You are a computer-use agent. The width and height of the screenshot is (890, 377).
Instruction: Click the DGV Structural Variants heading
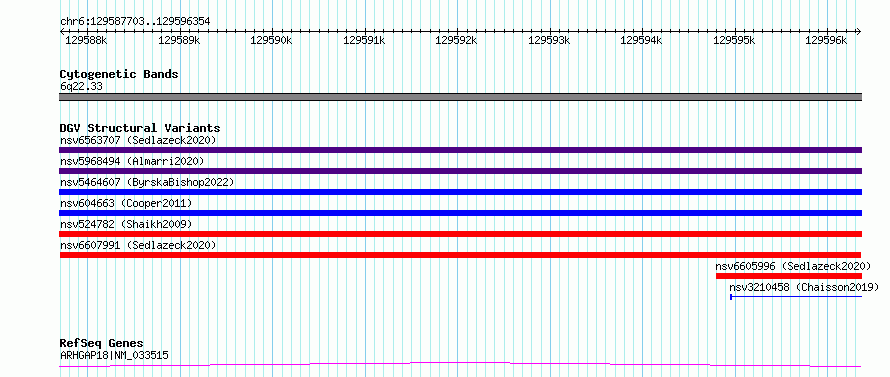tap(140, 128)
